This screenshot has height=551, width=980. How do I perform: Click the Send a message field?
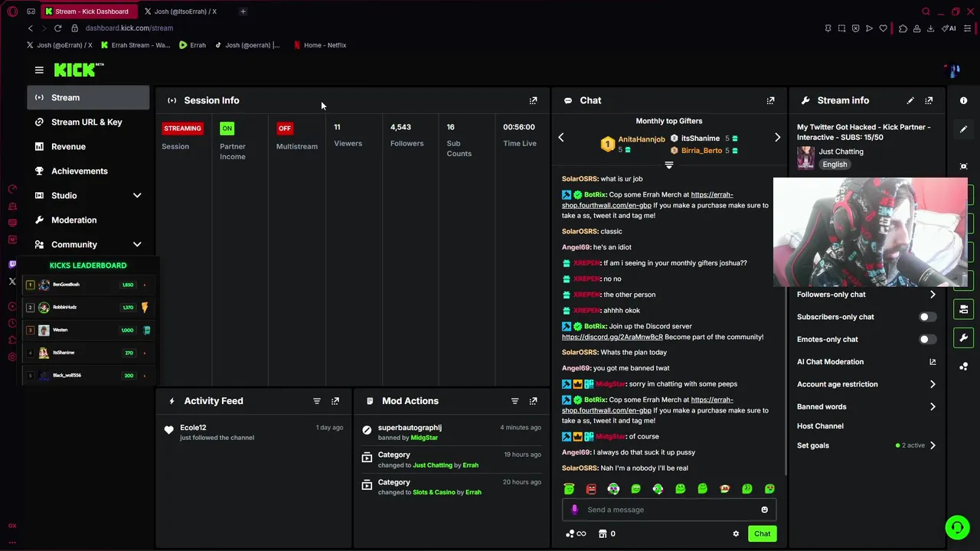[x=669, y=510]
